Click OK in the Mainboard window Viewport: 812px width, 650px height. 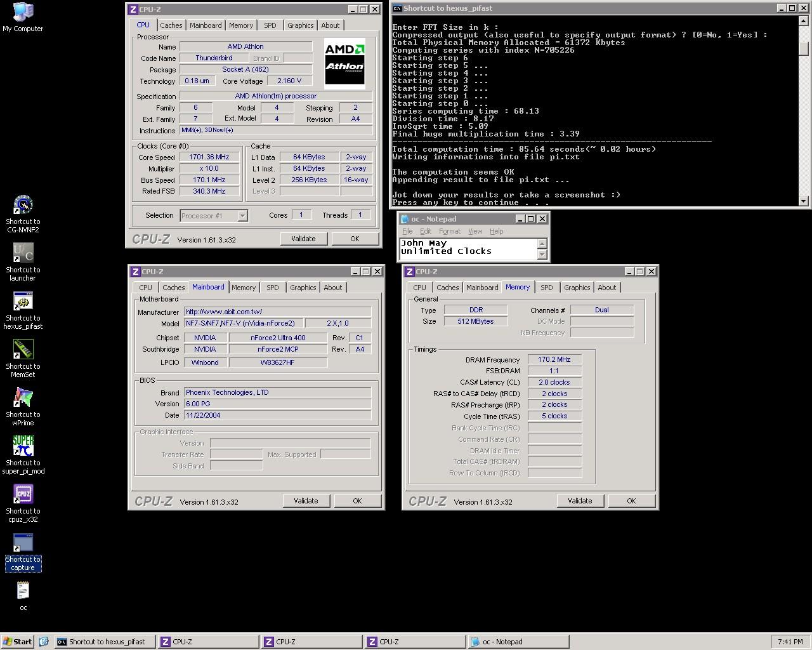pos(357,501)
